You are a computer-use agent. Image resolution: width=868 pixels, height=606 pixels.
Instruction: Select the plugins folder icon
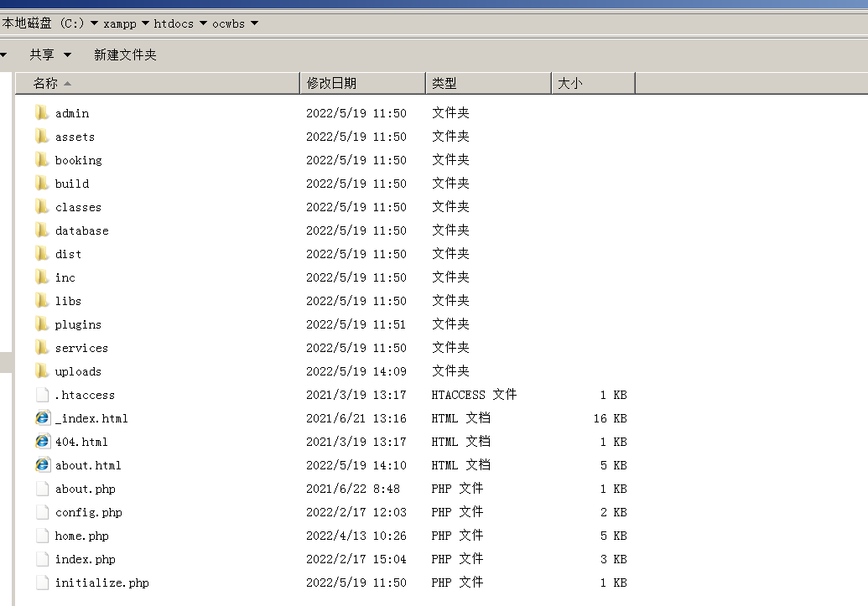(x=42, y=324)
